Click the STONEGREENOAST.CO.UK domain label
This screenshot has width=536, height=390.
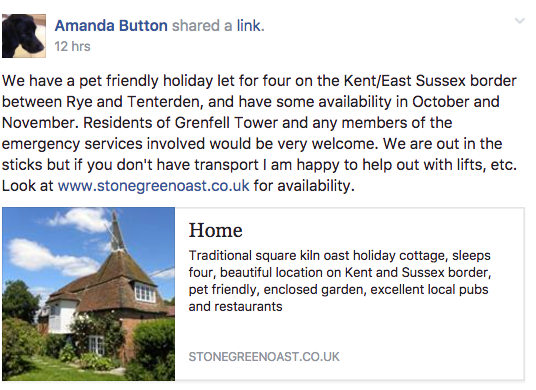[x=264, y=357]
